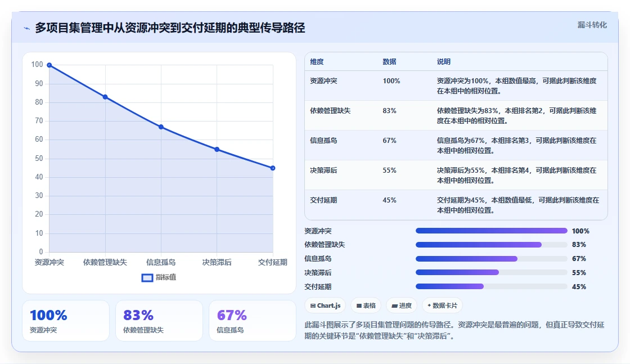Click the 依赖管理缺失 x-axis label
Image resolution: width=630 pixels, height=364 pixels.
tap(105, 262)
